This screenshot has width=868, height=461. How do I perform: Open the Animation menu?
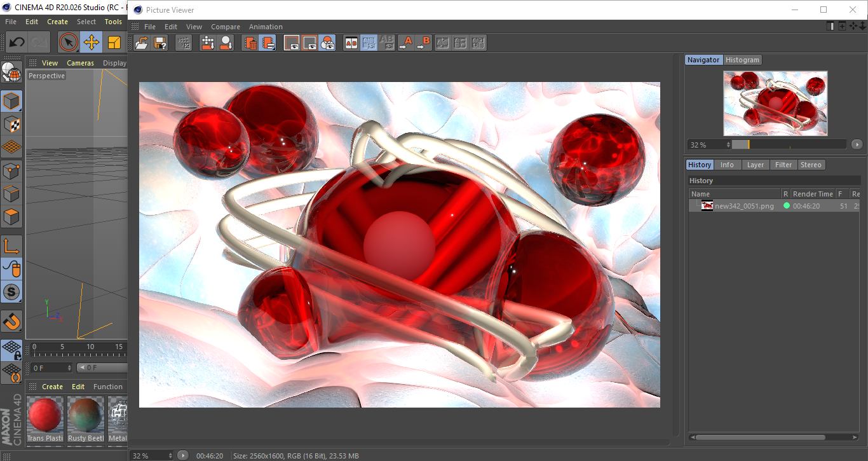tap(266, 27)
